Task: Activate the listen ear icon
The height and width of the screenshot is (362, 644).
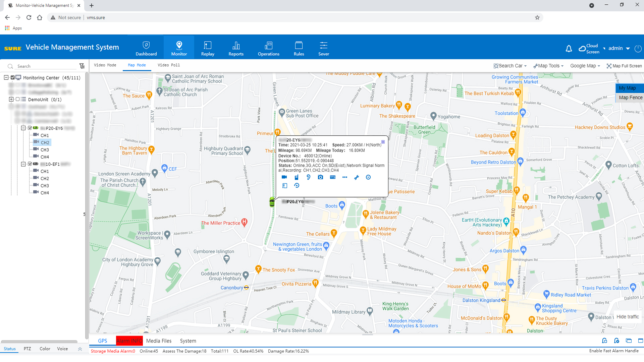Action: [x=309, y=177]
